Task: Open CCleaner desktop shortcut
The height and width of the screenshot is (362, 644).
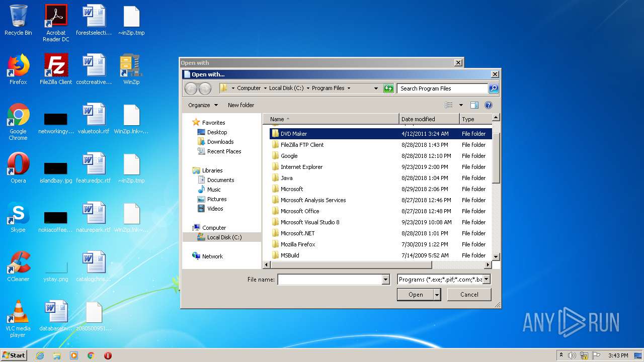Action: pos(18,266)
